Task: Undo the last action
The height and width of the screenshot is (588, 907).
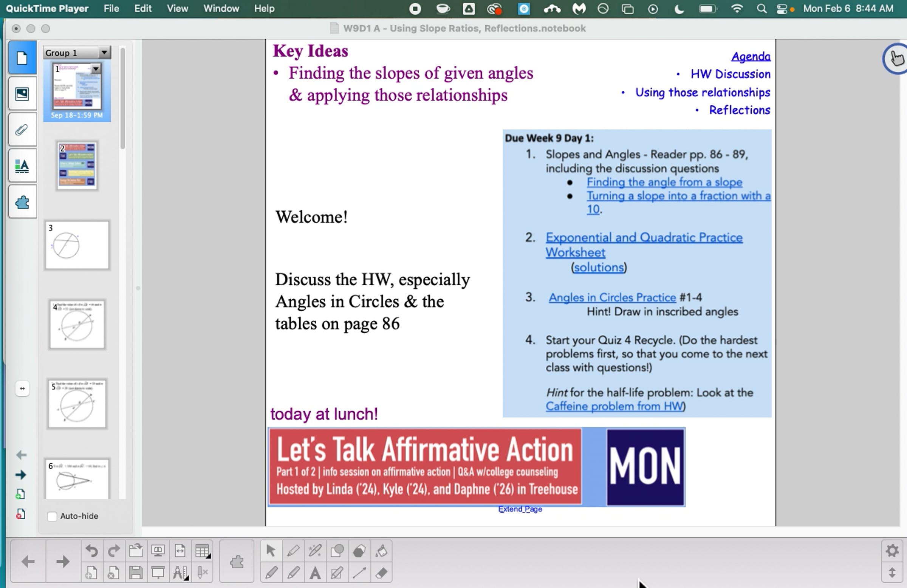Action: point(91,551)
